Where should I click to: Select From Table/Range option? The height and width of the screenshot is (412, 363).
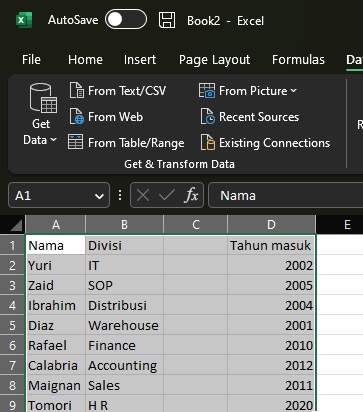click(126, 143)
